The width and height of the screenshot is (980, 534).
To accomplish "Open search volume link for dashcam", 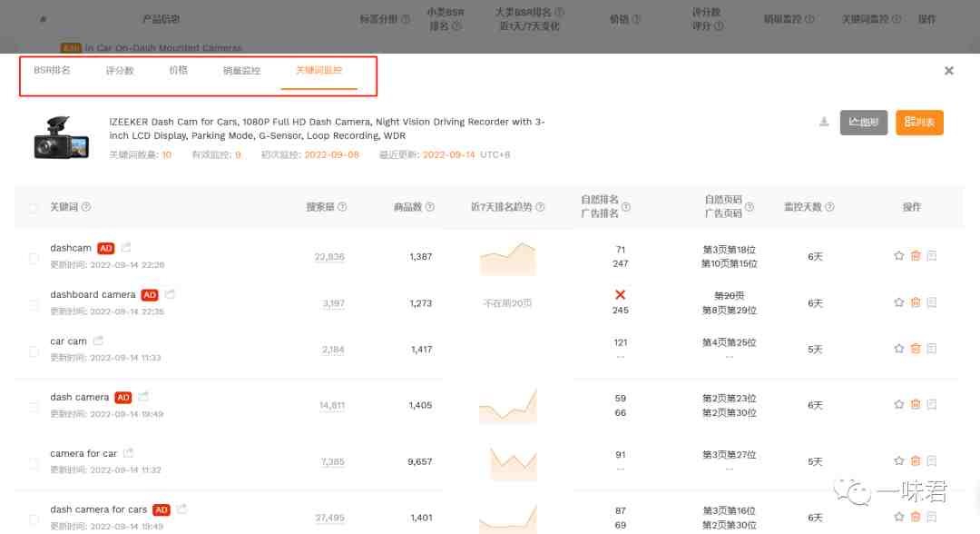I will pos(329,257).
